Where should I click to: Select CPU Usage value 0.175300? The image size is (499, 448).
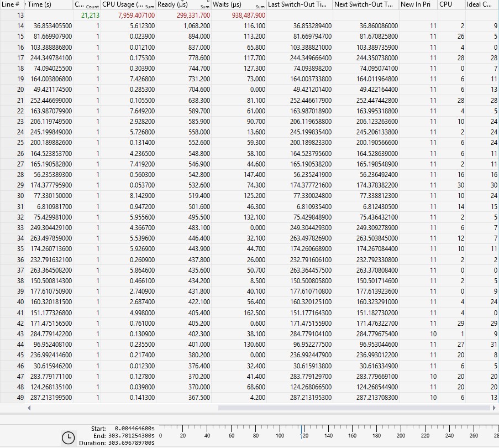pyautogui.click(x=142, y=58)
